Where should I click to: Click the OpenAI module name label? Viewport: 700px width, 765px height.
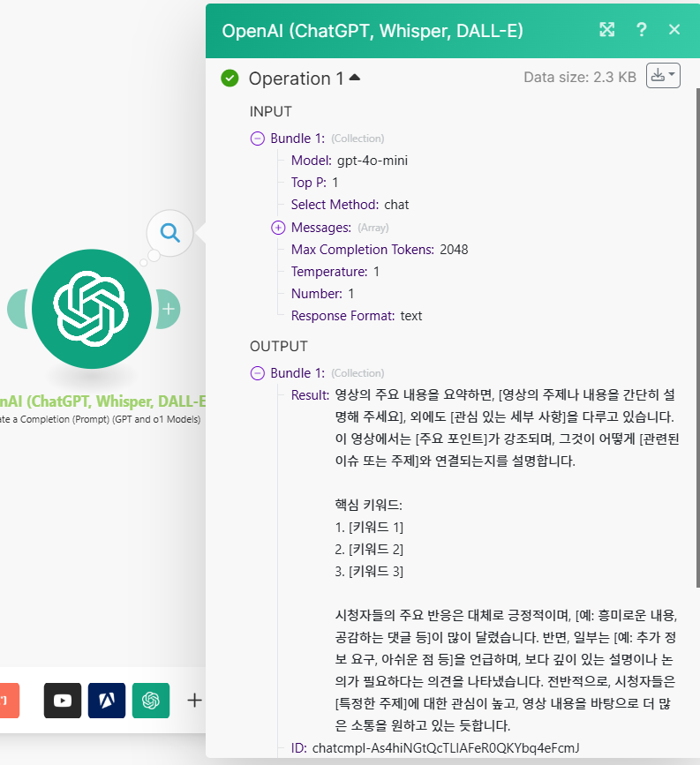(x=102, y=401)
